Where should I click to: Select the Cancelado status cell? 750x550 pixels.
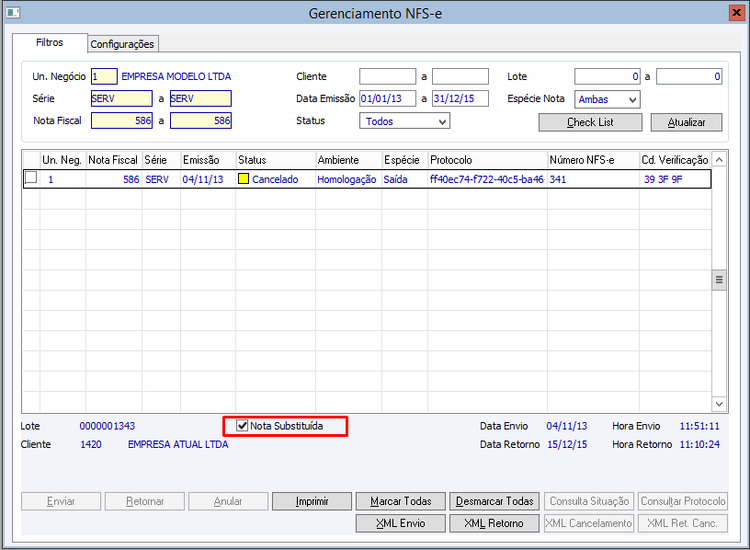(276, 179)
